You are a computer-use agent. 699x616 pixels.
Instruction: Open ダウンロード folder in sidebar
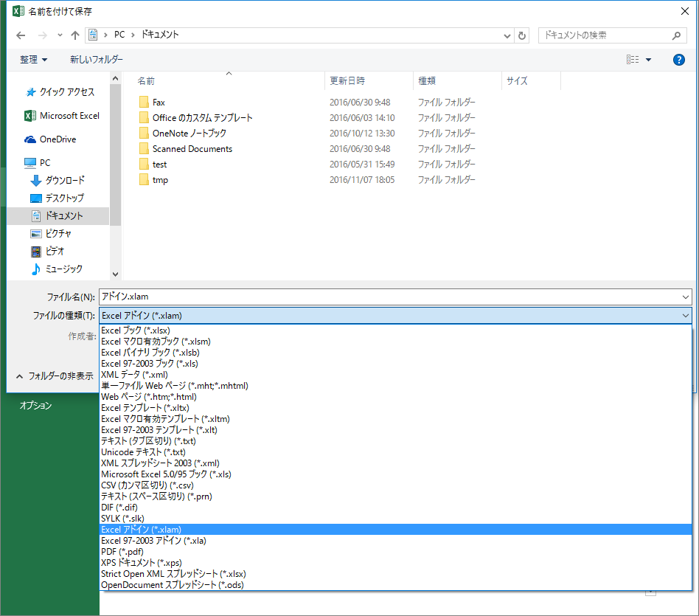pos(58,180)
